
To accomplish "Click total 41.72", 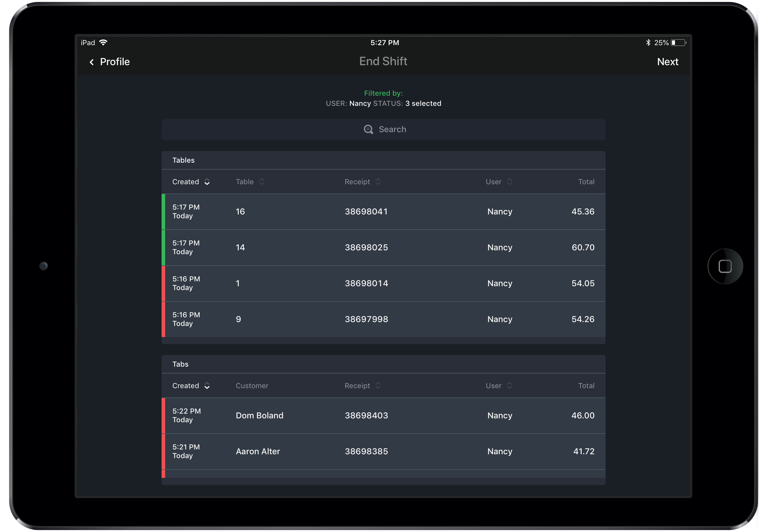I will coord(584,452).
